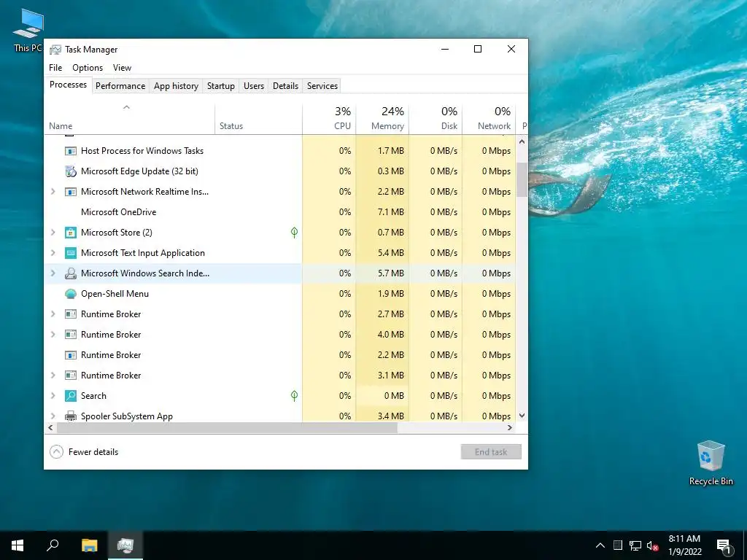Click the Task Manager taskbar button
747x560 pixels.
[125, 545]
